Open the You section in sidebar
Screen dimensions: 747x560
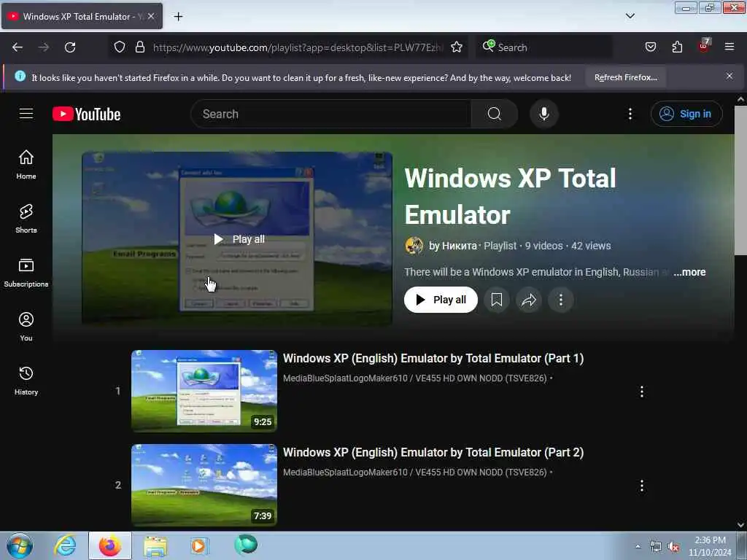pyautogui.click(x=26, y=327)
